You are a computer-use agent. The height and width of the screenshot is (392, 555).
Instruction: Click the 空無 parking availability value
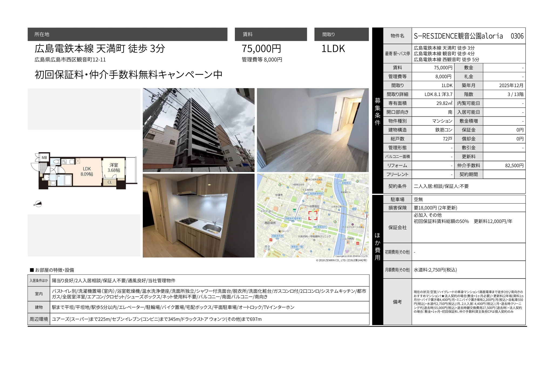[x=418, y=200]
